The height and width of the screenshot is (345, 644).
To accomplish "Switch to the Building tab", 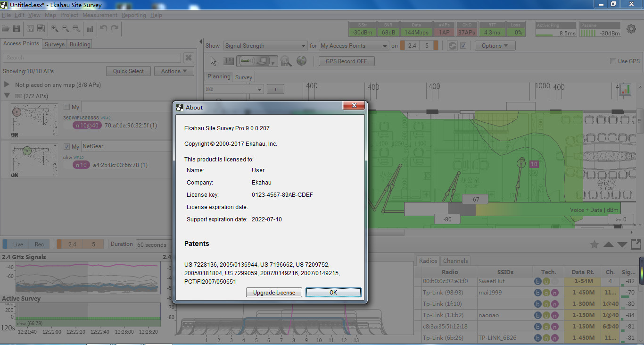I will 80,44.
